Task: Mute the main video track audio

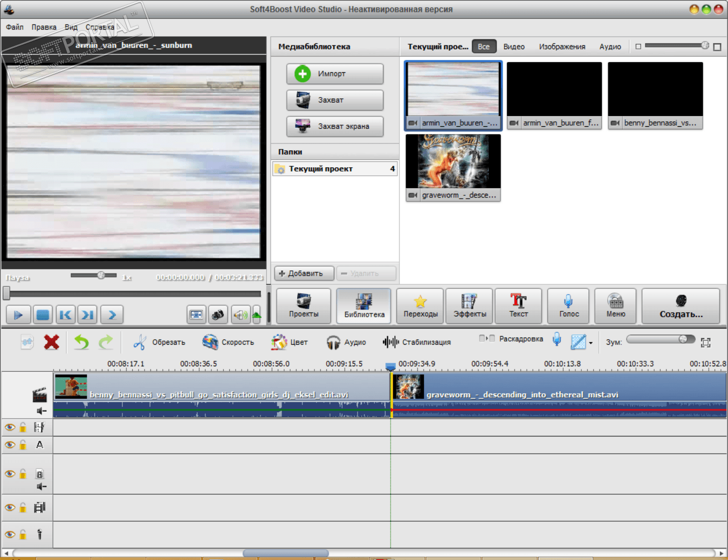Action: pyautogui.click(x=42, y=411)
